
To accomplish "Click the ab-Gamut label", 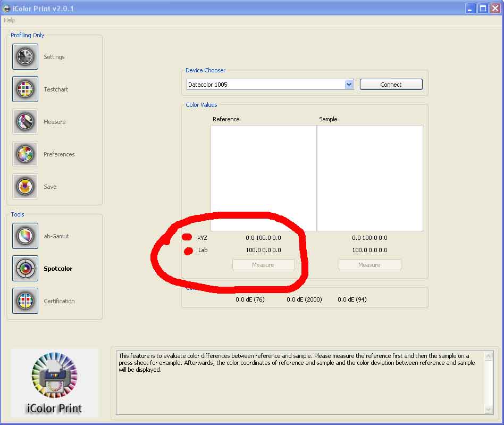I will click(x=56, y=236).
